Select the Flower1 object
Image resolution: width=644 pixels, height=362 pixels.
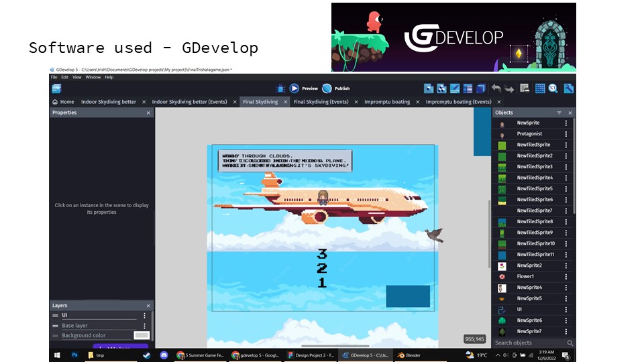[x=532, y=277]
